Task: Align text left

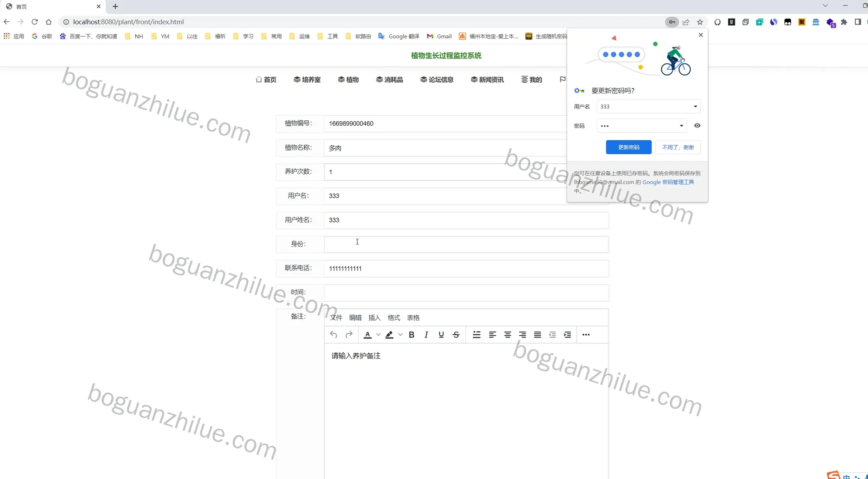Action: coord(493,335)
